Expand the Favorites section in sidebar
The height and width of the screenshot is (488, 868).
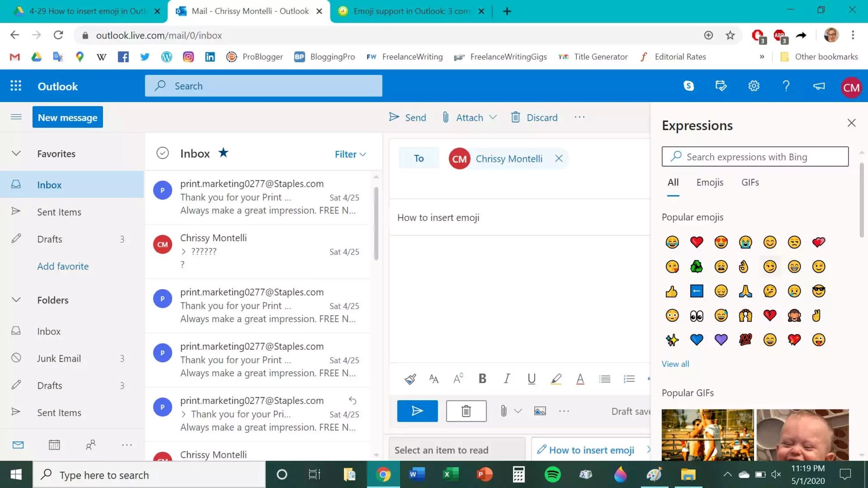pyautogui.click(x=15, y=153)
